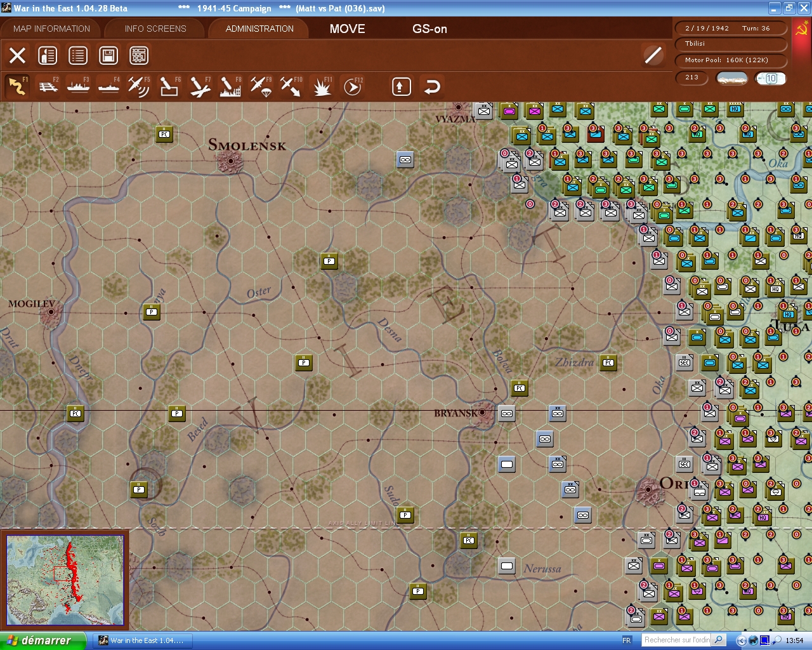Screen dimensions: 812x650
Task: Click the undo move arrow icon
Action: (x=432, y=86)
